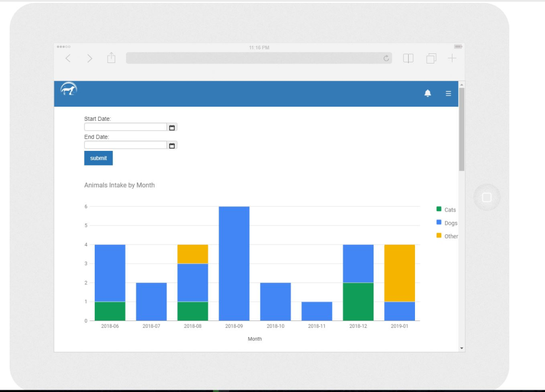Open the Start Date calendar picker
Image resolution: width=545 pixels, height=392 pixels.
[x=171, y=128]
